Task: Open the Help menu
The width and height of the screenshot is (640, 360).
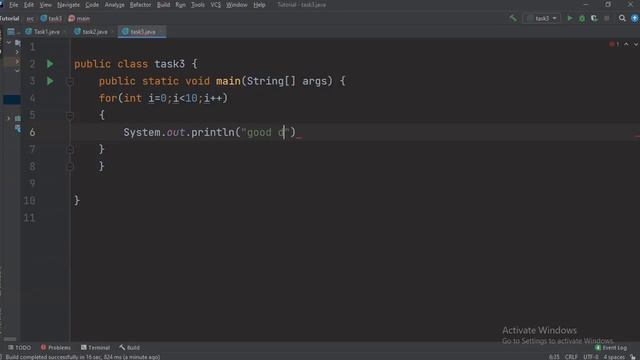Action: pyautogui.click(x=259, y=5)
